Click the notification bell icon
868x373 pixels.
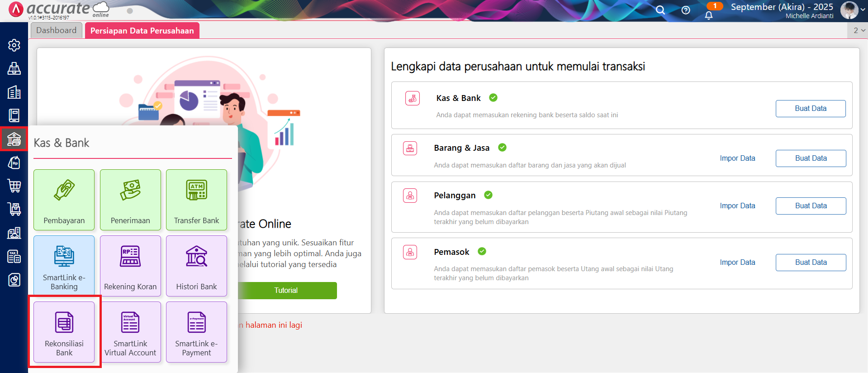(709, 15)
